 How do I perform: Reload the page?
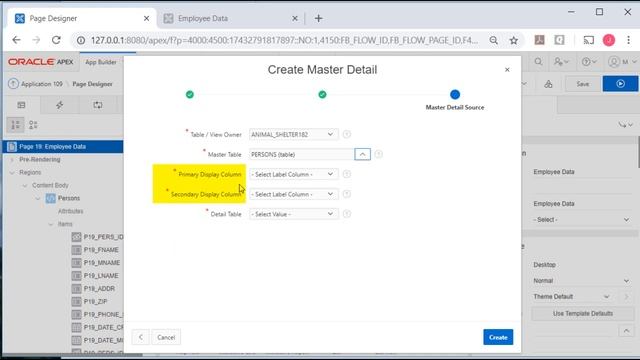point(56,40)
